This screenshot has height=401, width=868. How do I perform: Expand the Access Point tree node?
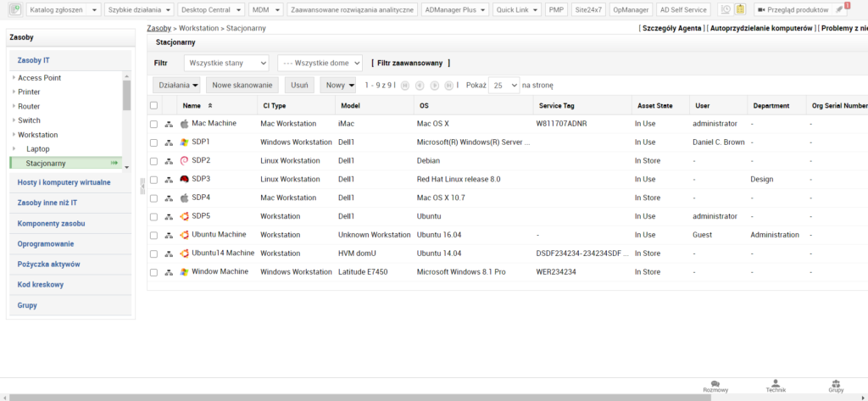coord(14,78)
